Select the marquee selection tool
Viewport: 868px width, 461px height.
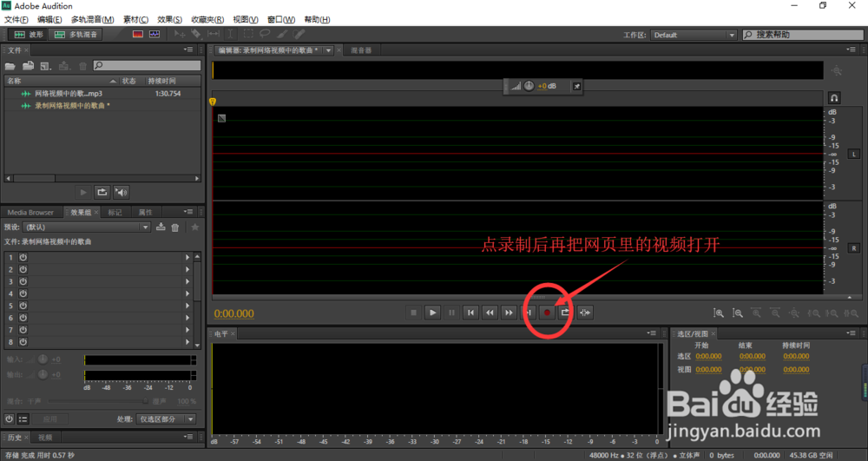[248, 35]
